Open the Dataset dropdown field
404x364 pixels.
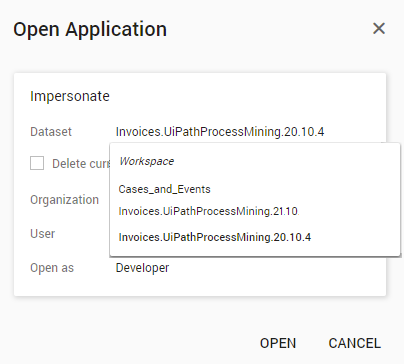pyautogui.click(x=220, y=132)
